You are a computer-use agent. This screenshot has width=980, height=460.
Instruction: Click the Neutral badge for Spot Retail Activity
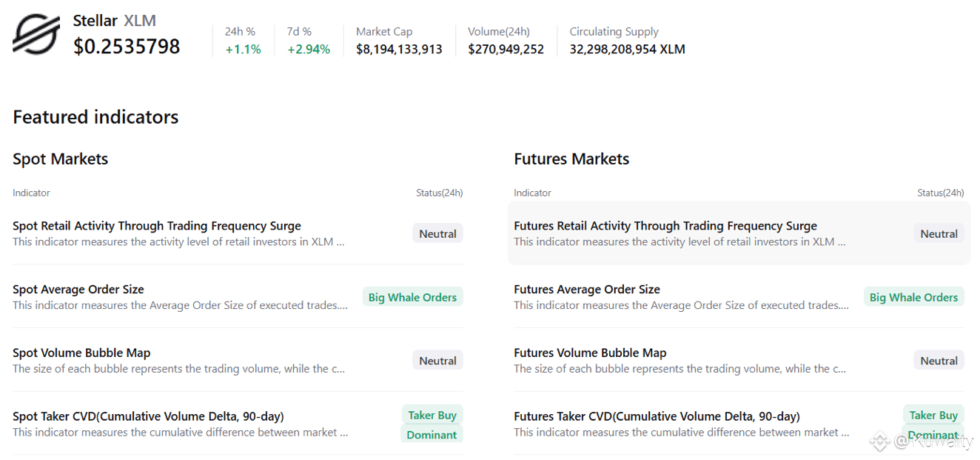[x=437, y=234]
